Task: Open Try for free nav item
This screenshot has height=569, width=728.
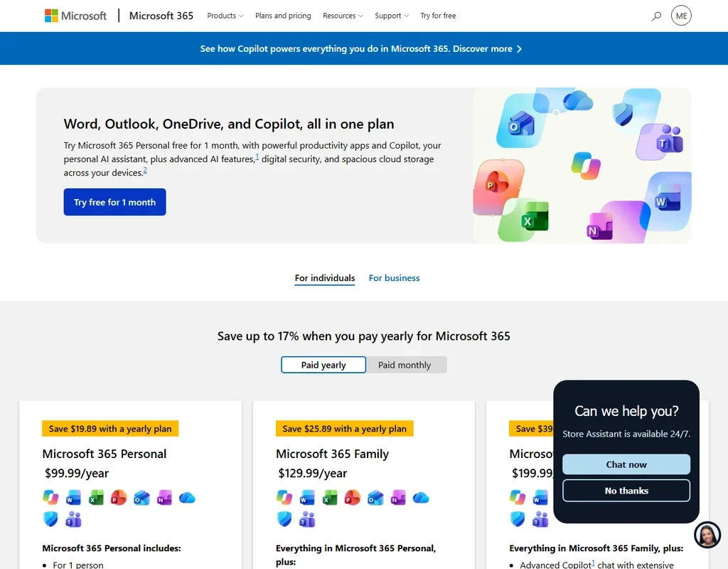Action: coord(438,16)
